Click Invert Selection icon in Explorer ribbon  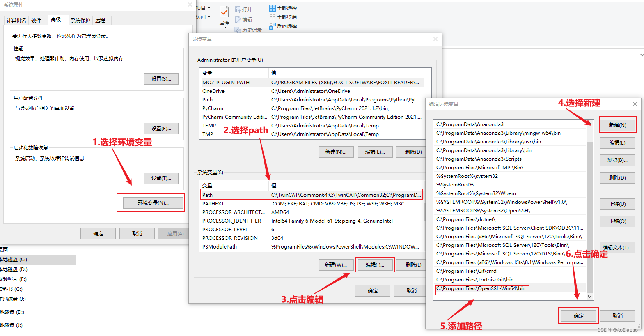coord(273,26)
